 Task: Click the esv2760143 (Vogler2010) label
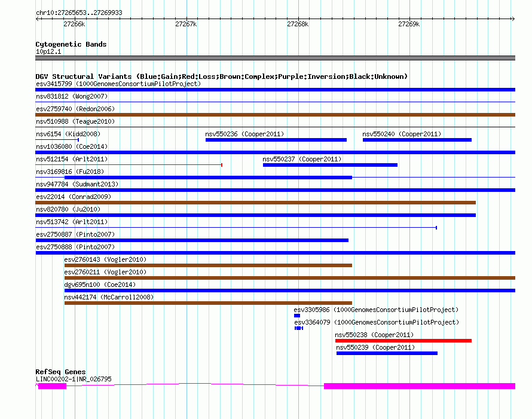[105, 259]
